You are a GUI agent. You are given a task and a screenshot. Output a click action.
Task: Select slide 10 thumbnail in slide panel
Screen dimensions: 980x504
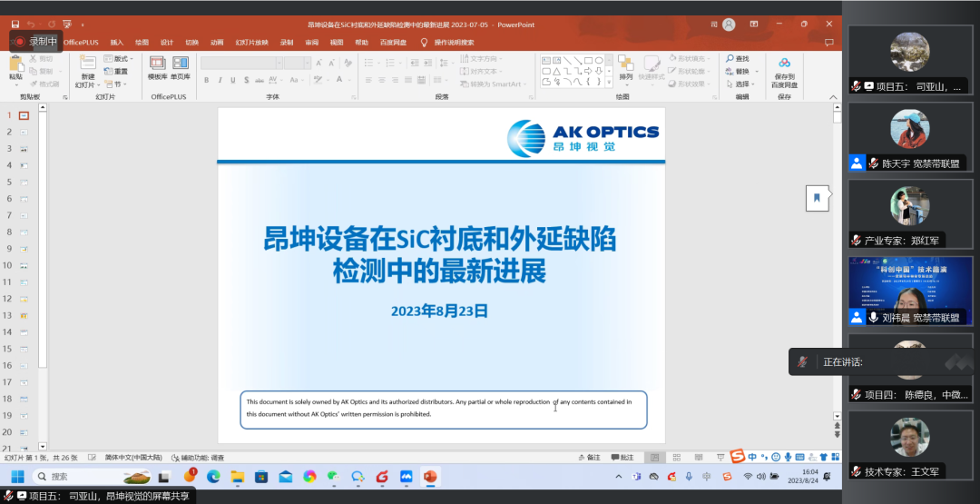coord(24,266)
